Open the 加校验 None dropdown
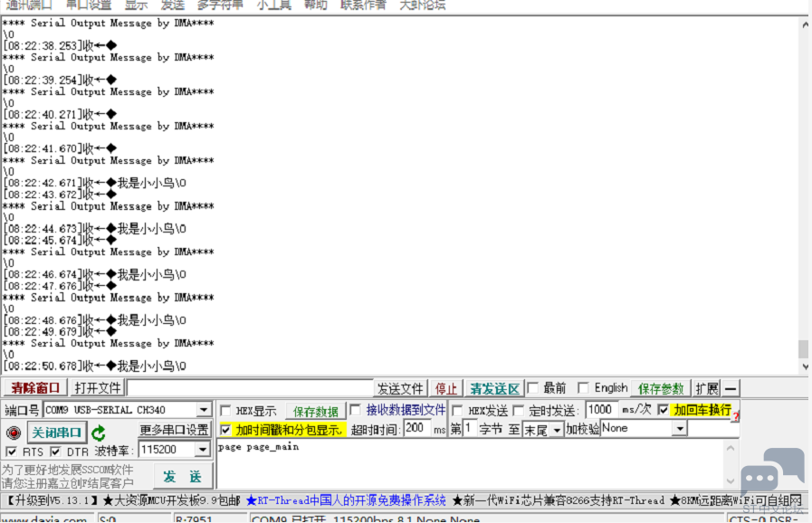 point(679,428)
